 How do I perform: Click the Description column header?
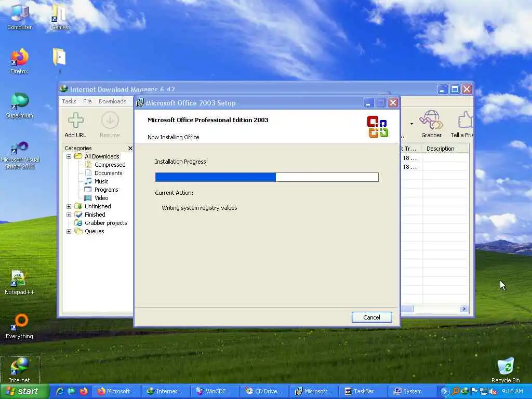pyautogui.click(x=445, y=149)
